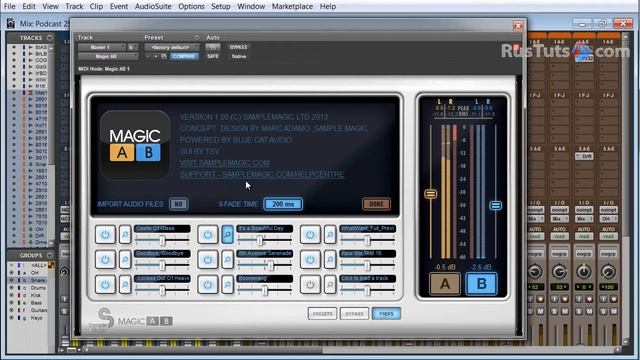Click the Groups ALL modifier icon
This screenshot has width=640, height=360.
click(51, 265)
